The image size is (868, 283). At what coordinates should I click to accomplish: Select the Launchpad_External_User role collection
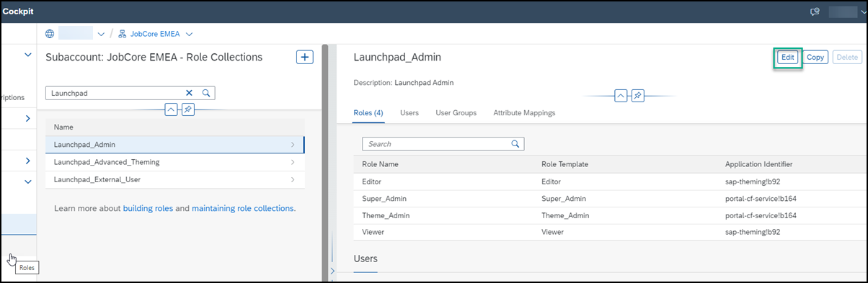(174, 179)
